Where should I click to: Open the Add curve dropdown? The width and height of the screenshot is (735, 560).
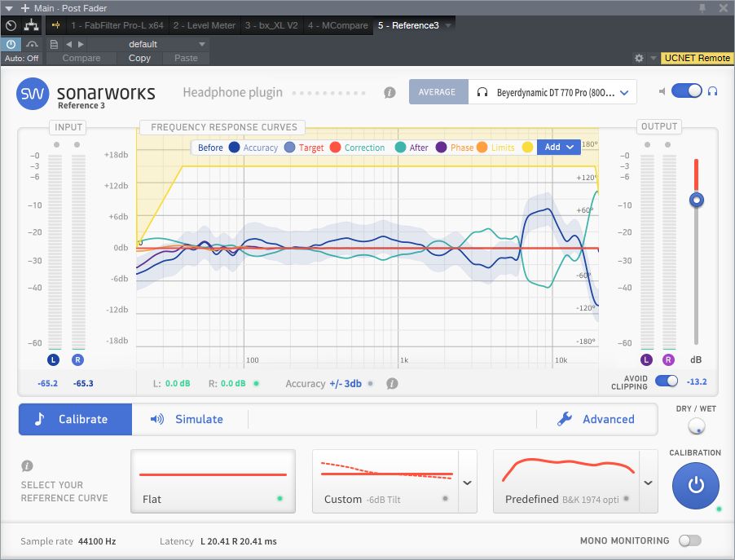pos(559,148)
